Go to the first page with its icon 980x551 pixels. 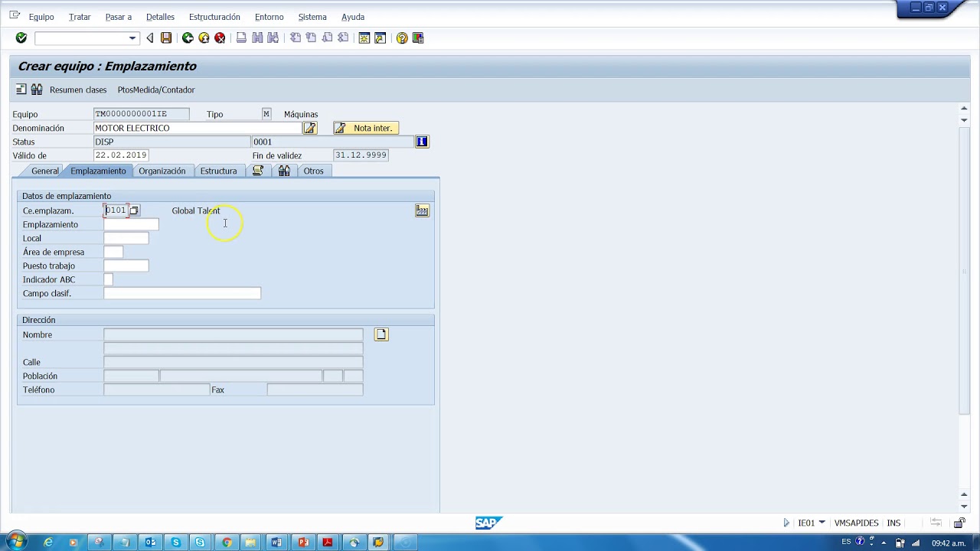(x=296, y=38)
